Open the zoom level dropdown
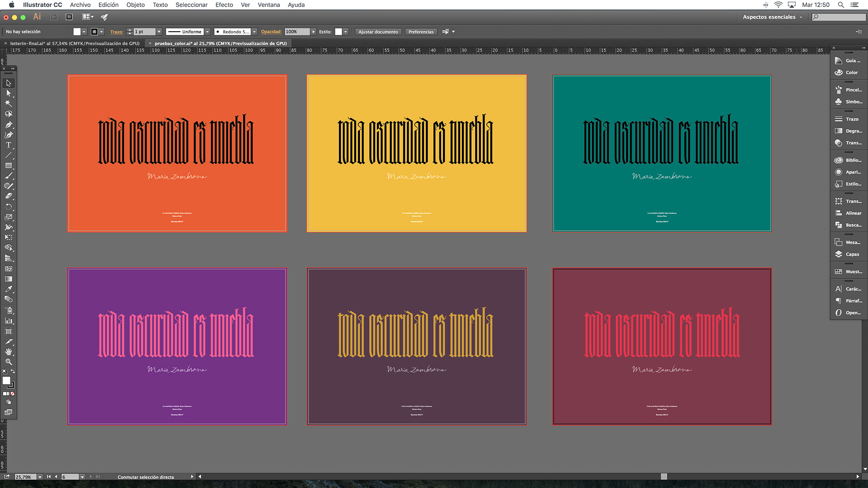868x488 pixels. click(40, 477)
